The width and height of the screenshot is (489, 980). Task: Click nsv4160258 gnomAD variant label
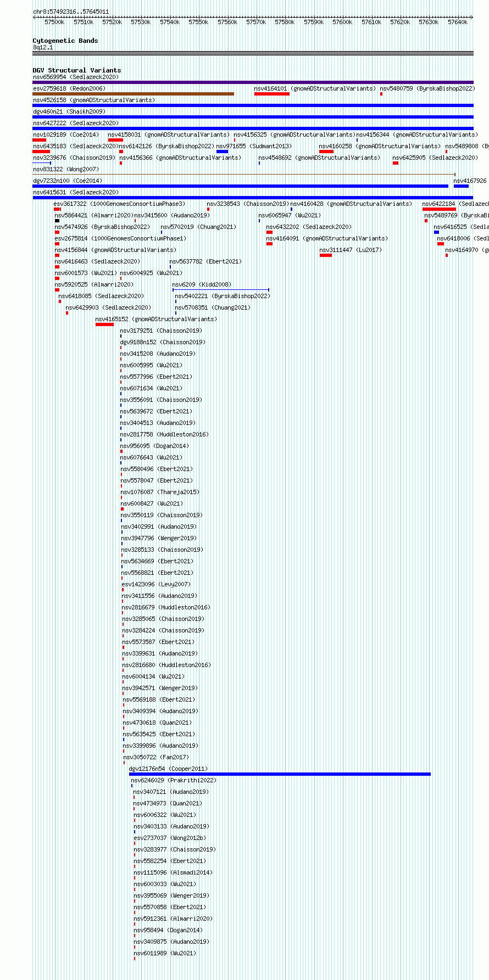pyautogui.click(x=380, y=146)
